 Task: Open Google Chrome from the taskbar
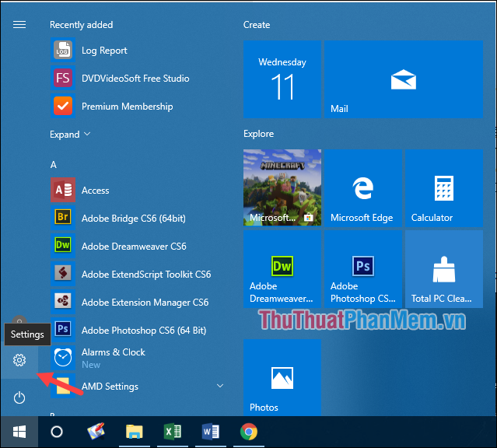pyautogui.click(x=249, y=432)
